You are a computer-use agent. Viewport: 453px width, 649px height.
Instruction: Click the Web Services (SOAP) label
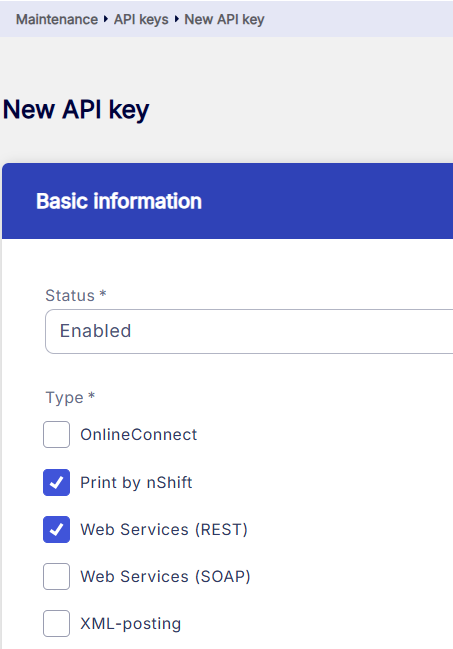165,577
